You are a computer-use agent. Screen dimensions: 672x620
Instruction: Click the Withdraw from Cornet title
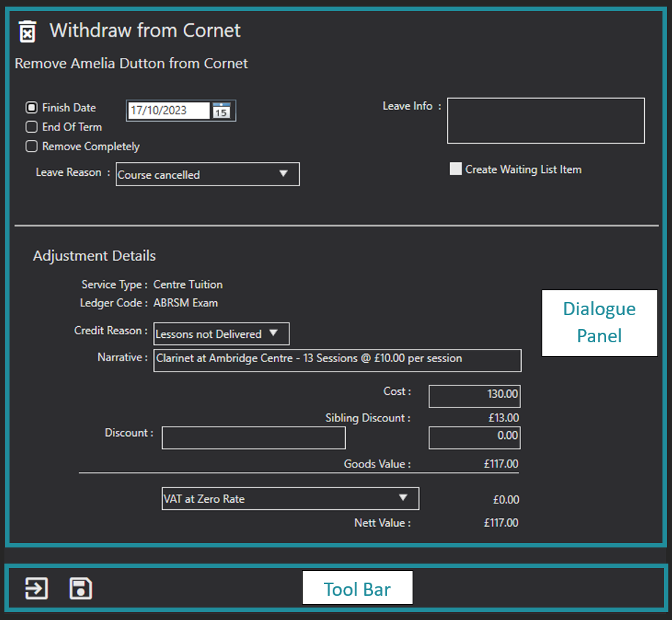145,31
